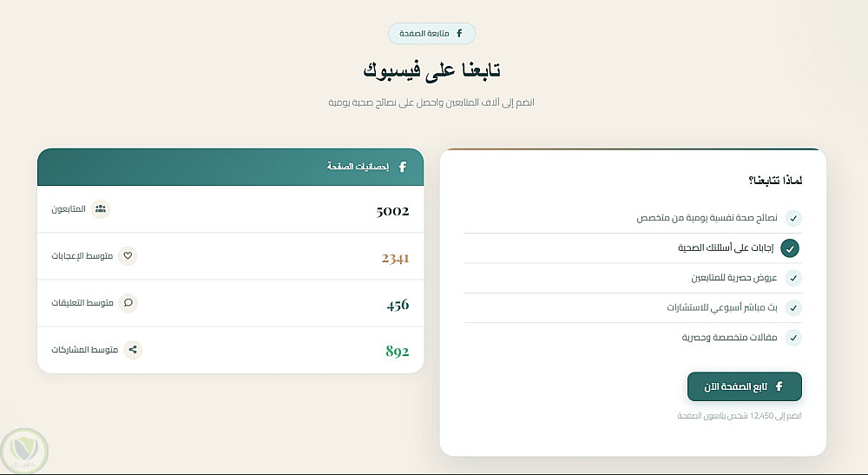Viewport: 868px width, 475px height.
Task: Click the comment bubble icon beside متوسط التعليقات
Action: [128, 303]
